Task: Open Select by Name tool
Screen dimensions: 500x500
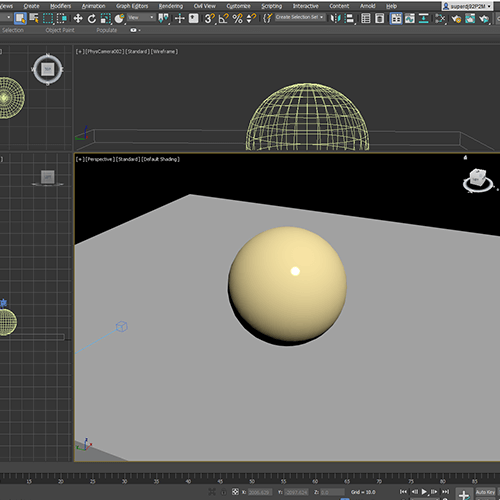Action: (34, 18)
